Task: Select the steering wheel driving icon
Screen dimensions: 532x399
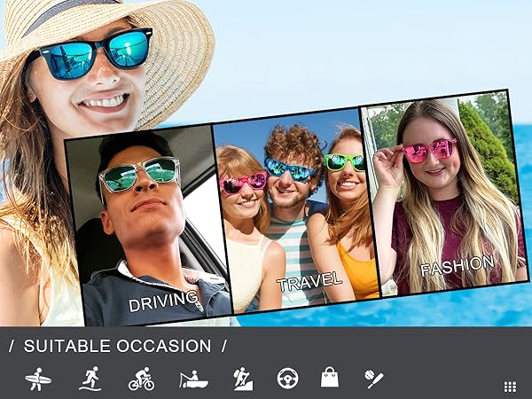Action: [x=287, y=379]
